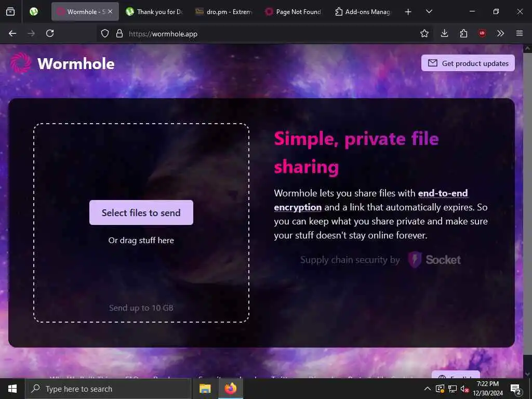Open Windows Start menu
Image resolution: width=532 pixels, height=399 pixels.
tap(12, 389)
